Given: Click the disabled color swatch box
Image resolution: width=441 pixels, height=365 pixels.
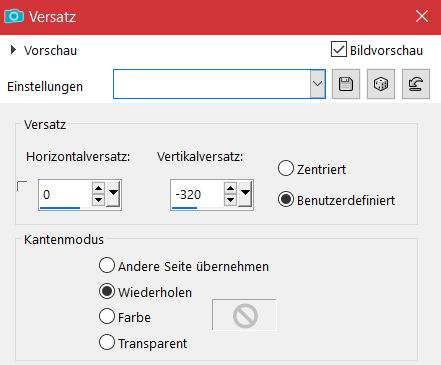Looking at the screenshot, I should coord(244,315).
